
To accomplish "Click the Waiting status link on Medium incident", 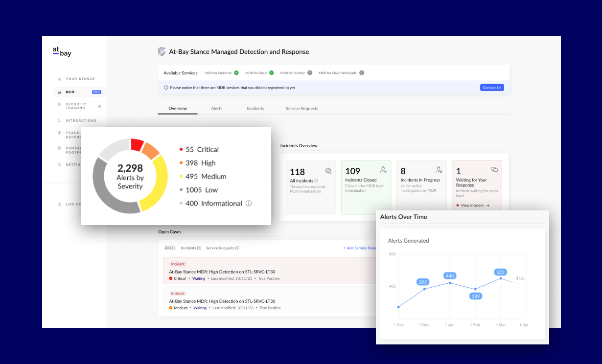I will [x=200, y=308].
